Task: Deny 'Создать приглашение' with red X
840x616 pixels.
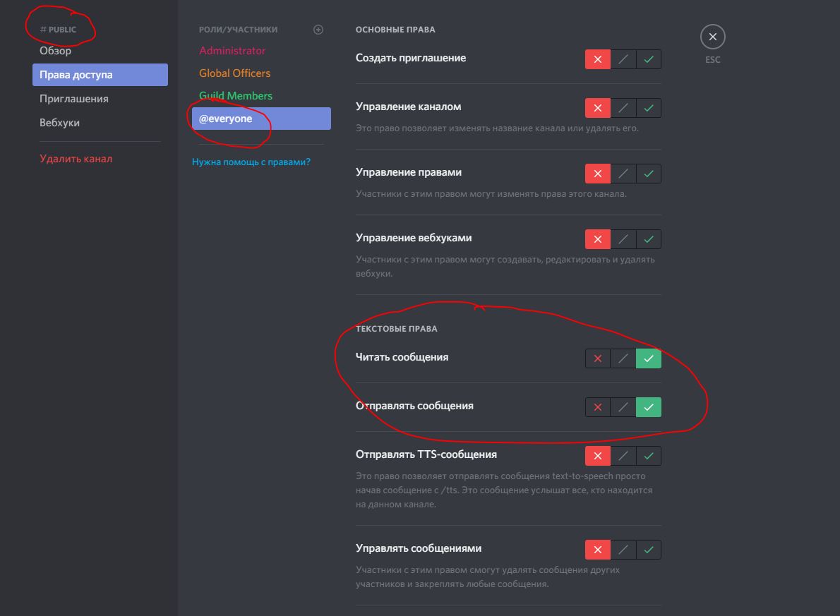Action: (x=597, y=59)
